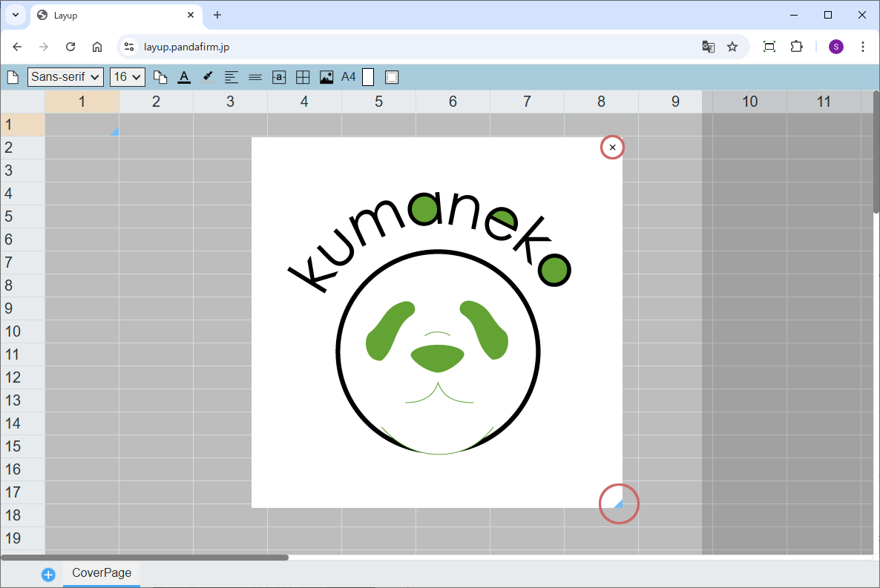Click the A4 paper size label

pyautogui.click(x=349, y=77)
